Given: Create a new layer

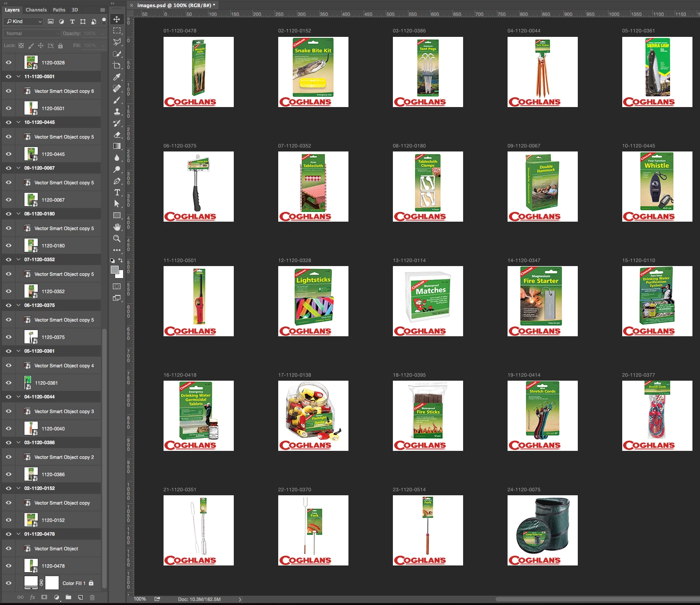Looking at the screenshot, I should (80, 597).
